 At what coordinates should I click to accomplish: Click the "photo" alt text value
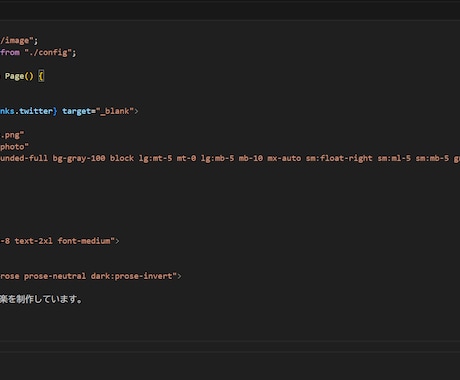(14, 147)
